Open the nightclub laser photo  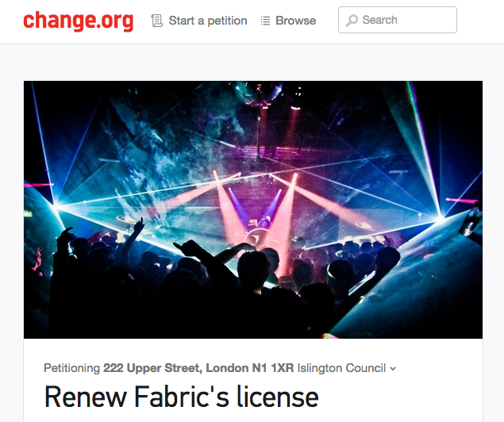[253, 209]
